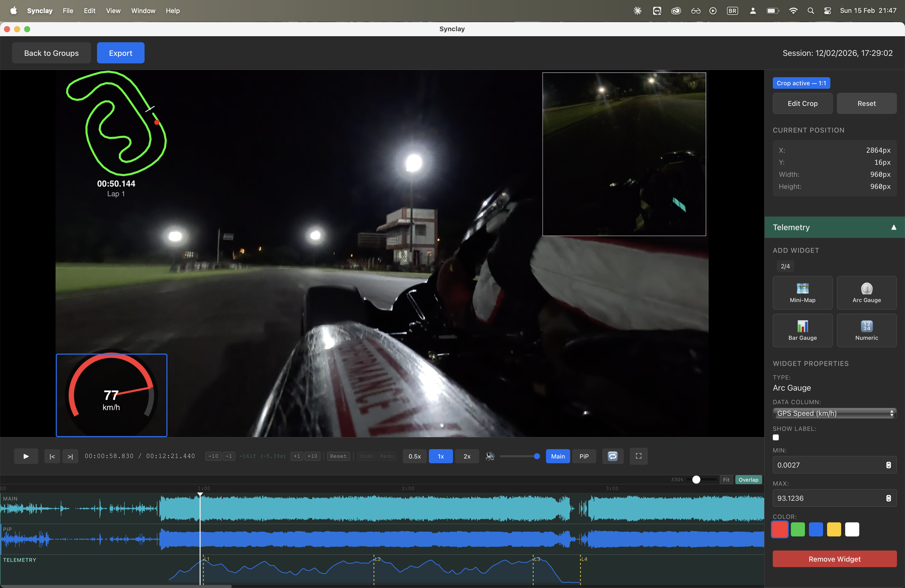Select the yellow gauge color swatch

pyautogui.click(x=834, y=529)
